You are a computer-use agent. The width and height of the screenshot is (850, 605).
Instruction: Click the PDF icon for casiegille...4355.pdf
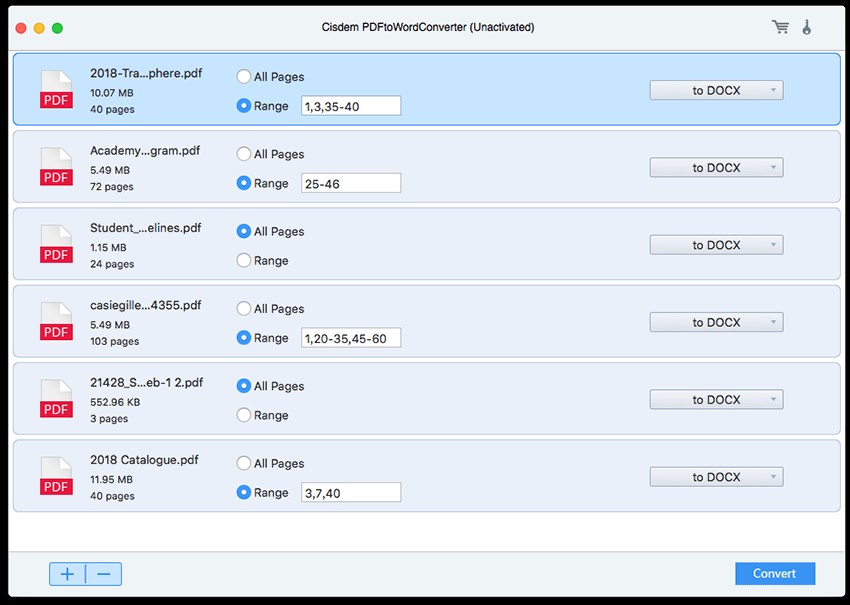coord(56,322)
